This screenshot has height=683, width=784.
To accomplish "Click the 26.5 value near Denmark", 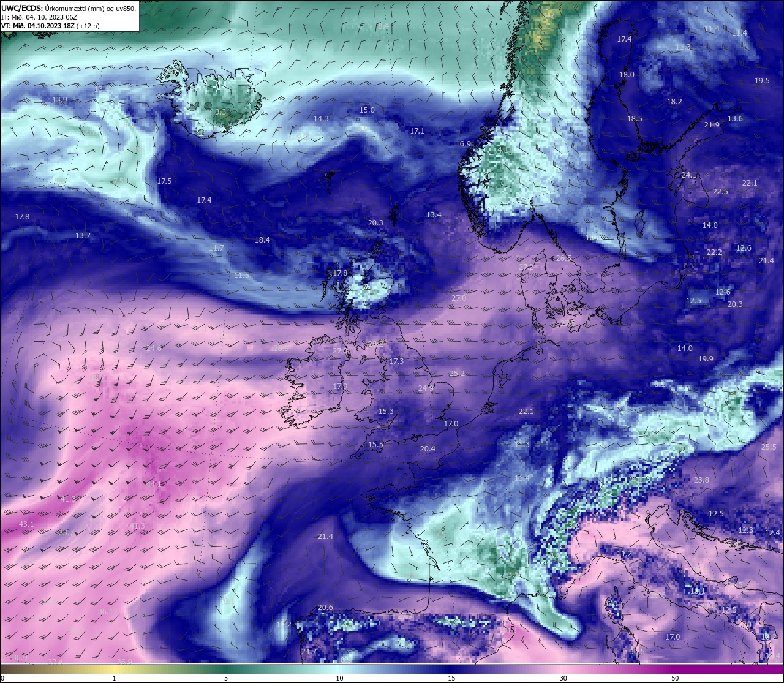I will point(563,258).
